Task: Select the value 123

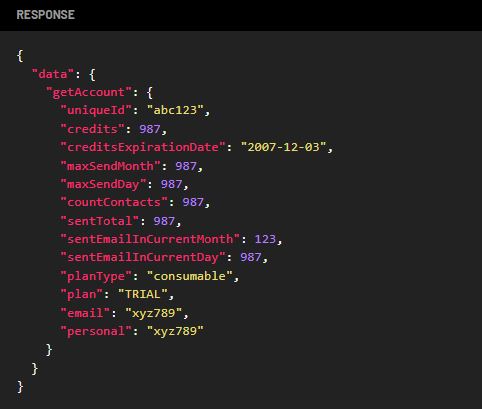Action: click(x=265, y=239)
